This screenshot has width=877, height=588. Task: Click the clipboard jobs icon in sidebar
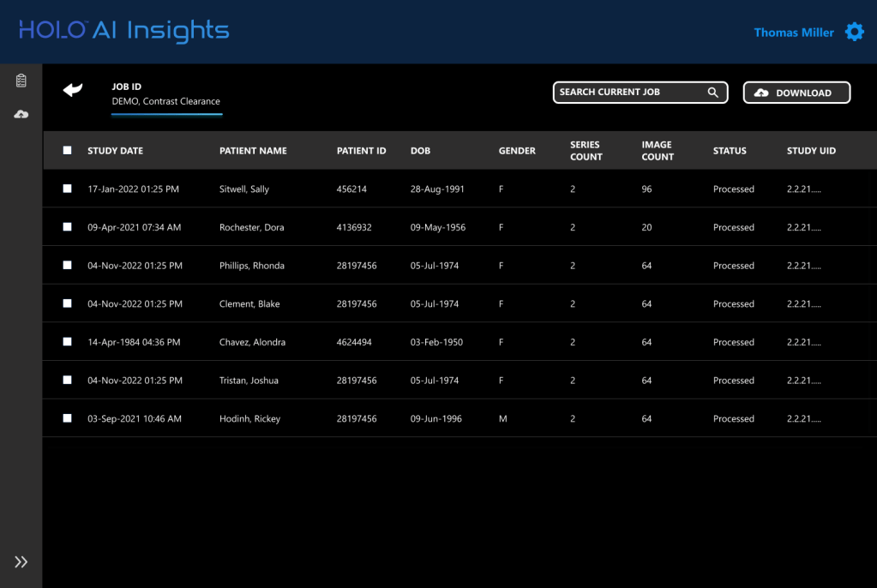(x=21, y=81)
